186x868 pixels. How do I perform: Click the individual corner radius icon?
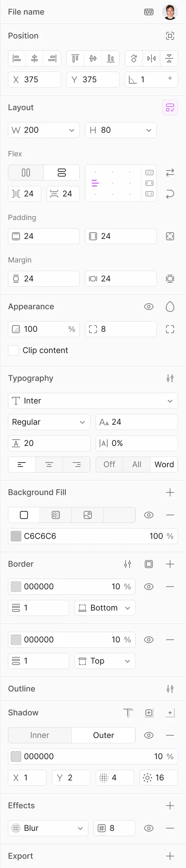170,329
